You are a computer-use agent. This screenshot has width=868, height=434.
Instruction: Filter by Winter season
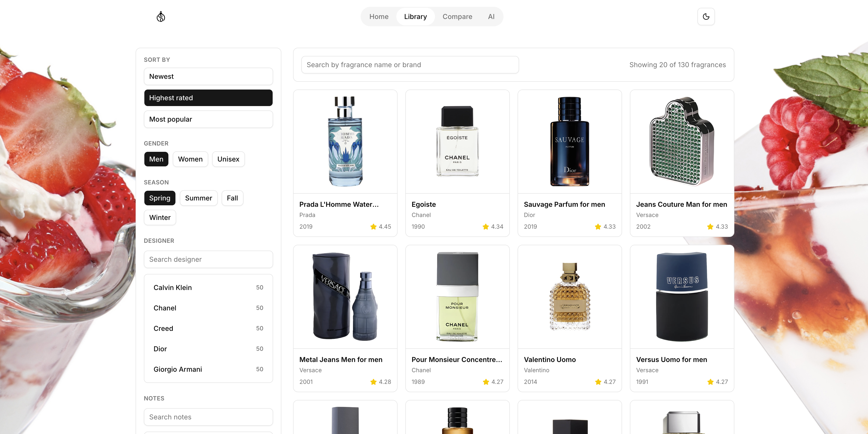tap(160, 217)
